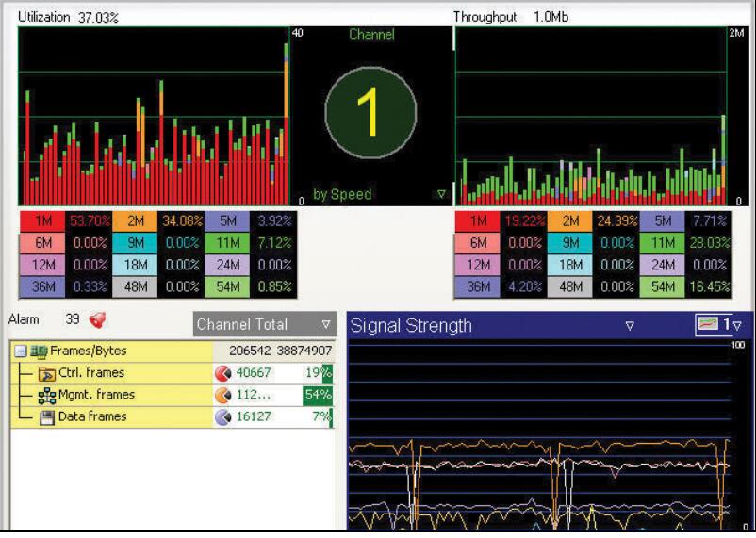Collapse the Frames/Bytes tree node
The image size is (756, 538).
pos(20,351)
